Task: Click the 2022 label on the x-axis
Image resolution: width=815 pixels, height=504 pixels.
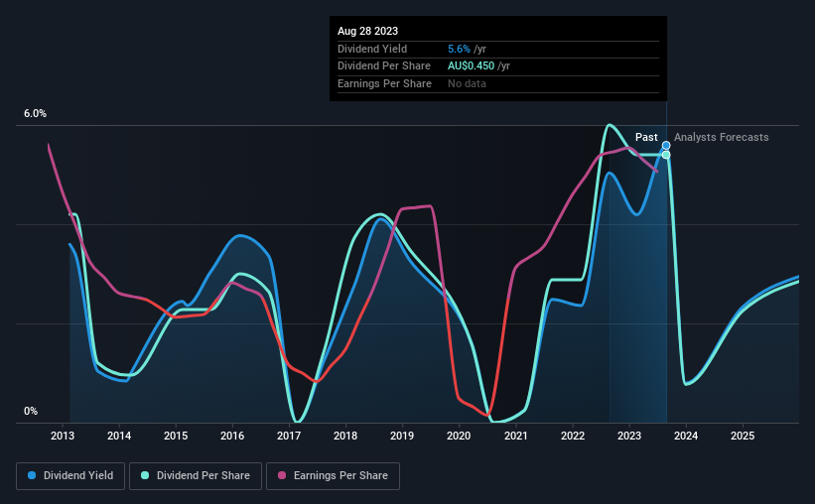Action: [x=573, y=436]
